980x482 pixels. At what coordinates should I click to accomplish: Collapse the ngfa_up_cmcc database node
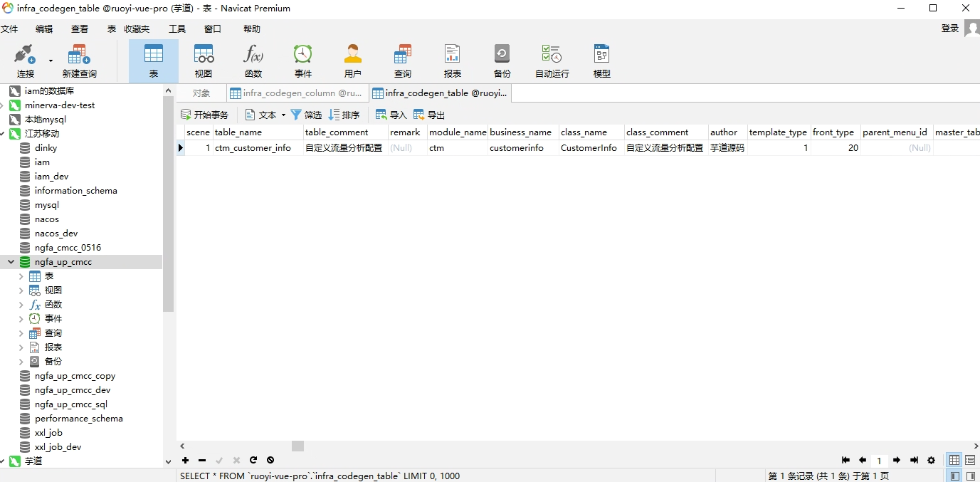[11, 262]
